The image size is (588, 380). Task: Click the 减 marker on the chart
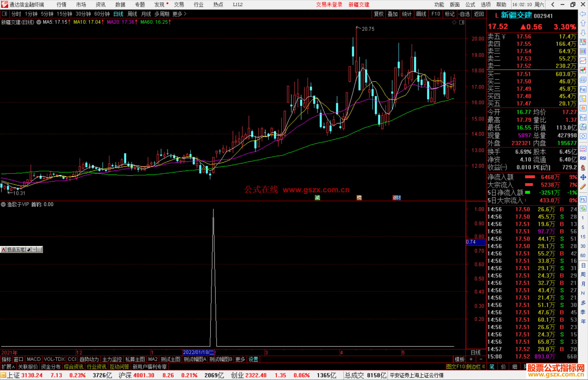(317, 198)
